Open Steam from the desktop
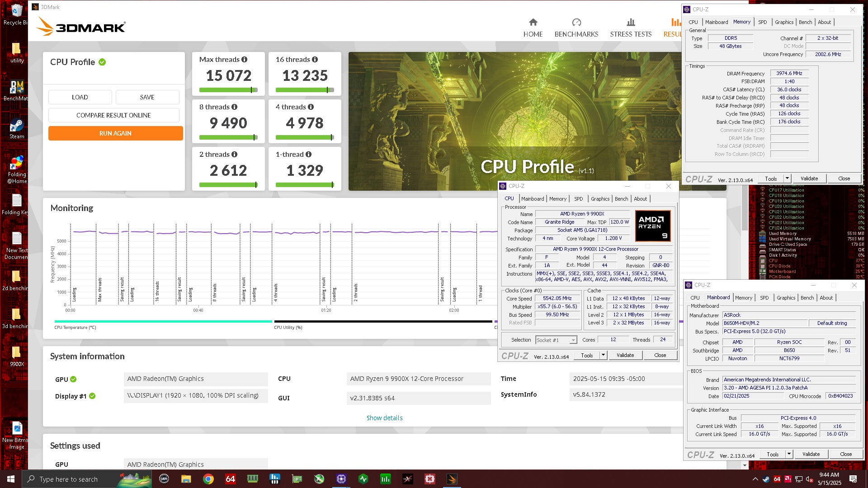 (17, 129)
